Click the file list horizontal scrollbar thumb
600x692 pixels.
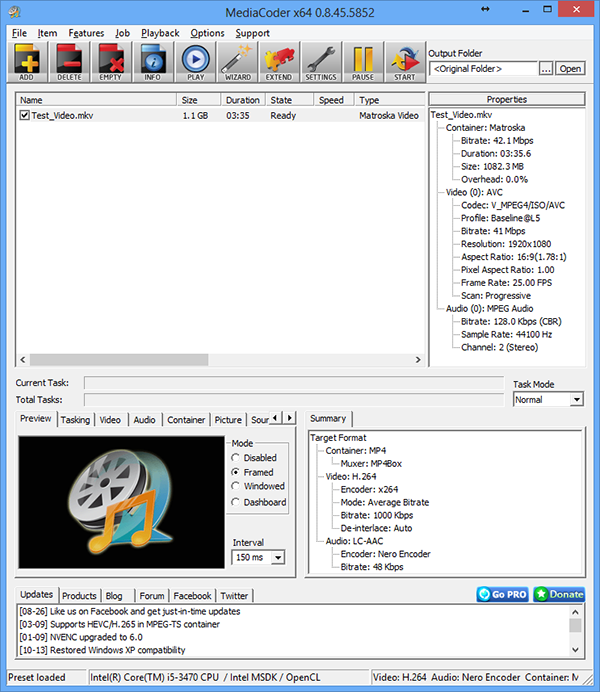[119, 360]
